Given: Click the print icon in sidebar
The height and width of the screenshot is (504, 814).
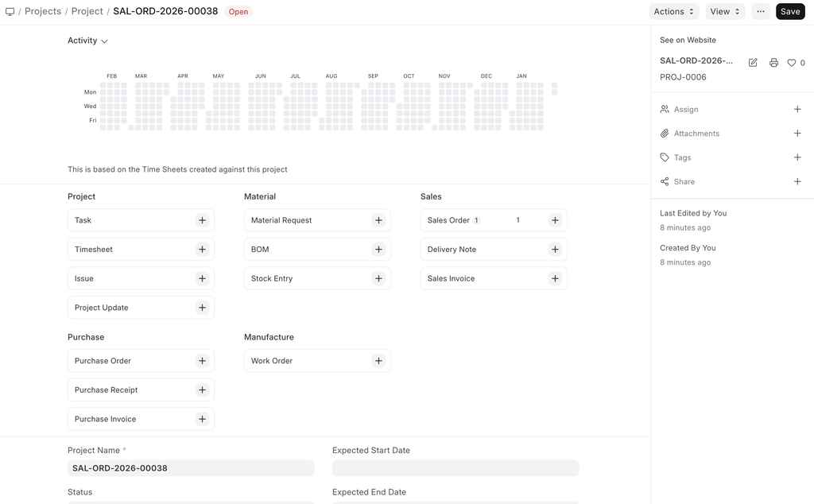Looking at the screenshot, I should (x=773, y=63).
